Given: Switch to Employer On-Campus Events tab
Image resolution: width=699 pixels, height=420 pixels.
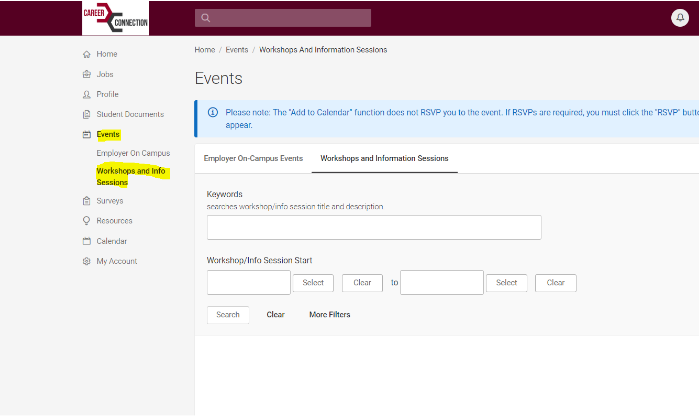Looking at the screenshot, I should tap(253, 158).
